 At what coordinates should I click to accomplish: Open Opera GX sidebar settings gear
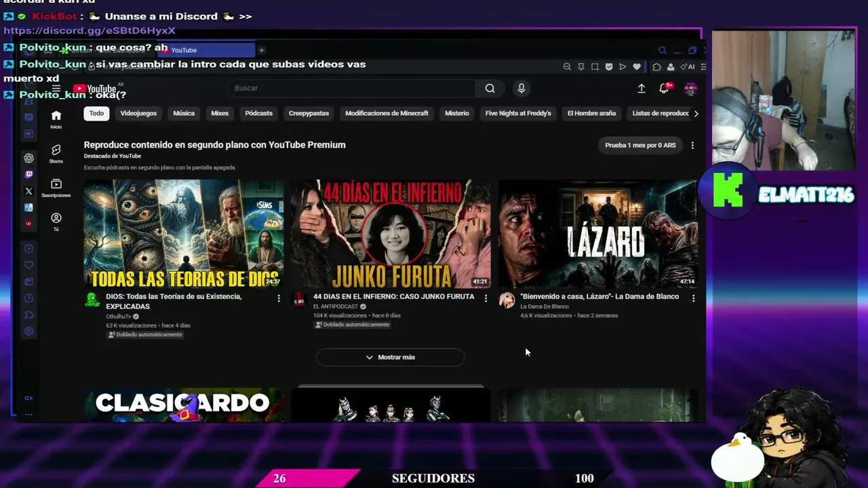coord(28,331)
